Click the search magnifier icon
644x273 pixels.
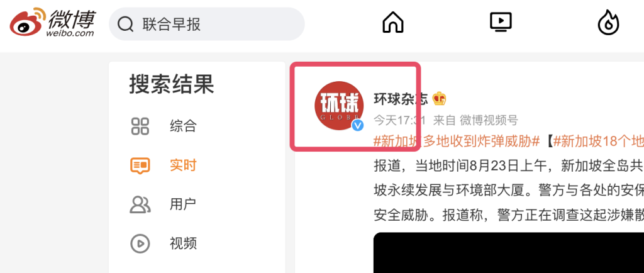coord(125,25)
